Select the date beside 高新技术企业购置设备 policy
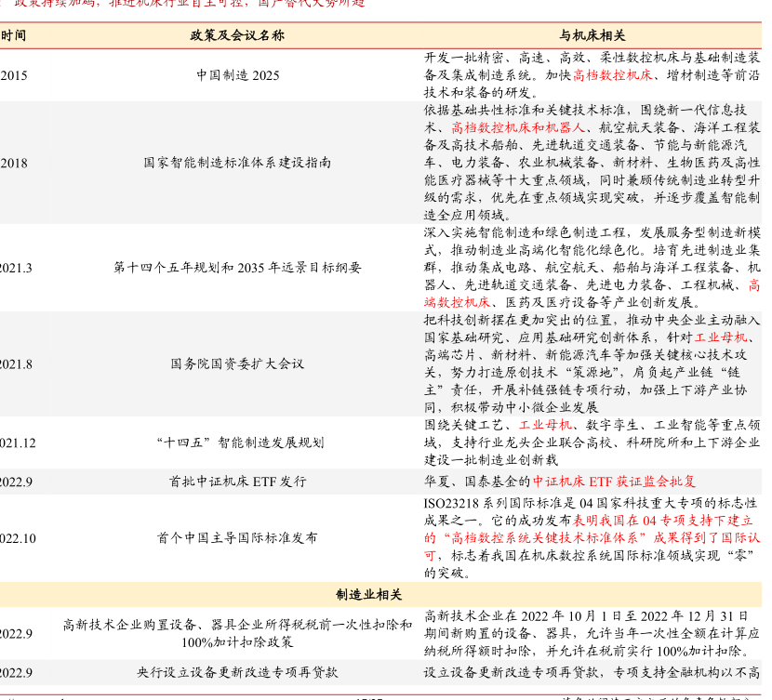 pos(16,634)
